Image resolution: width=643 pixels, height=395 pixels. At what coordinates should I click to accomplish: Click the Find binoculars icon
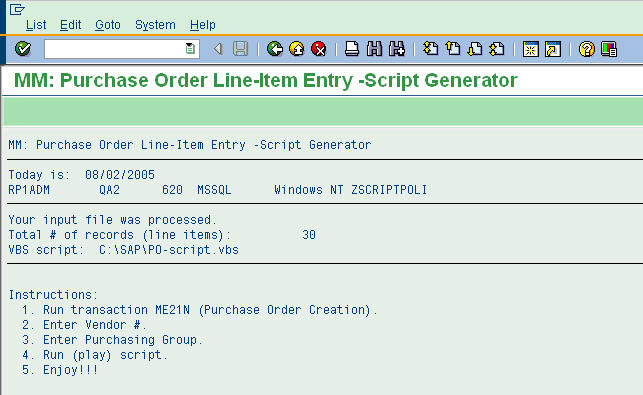tap(374, 49)
